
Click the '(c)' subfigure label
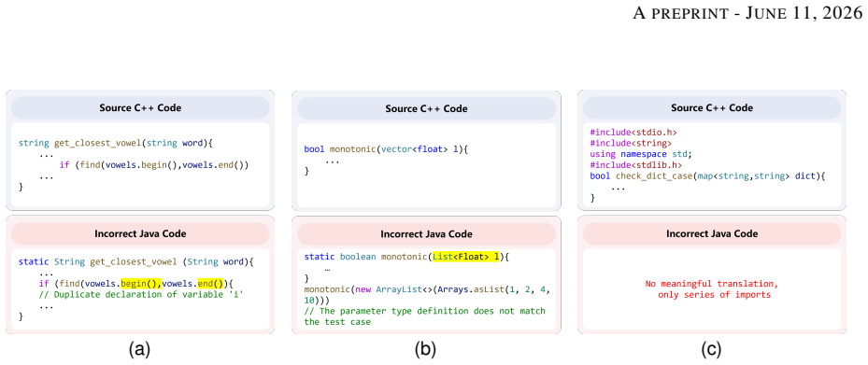pyautogui.click(x=711, y=349)
